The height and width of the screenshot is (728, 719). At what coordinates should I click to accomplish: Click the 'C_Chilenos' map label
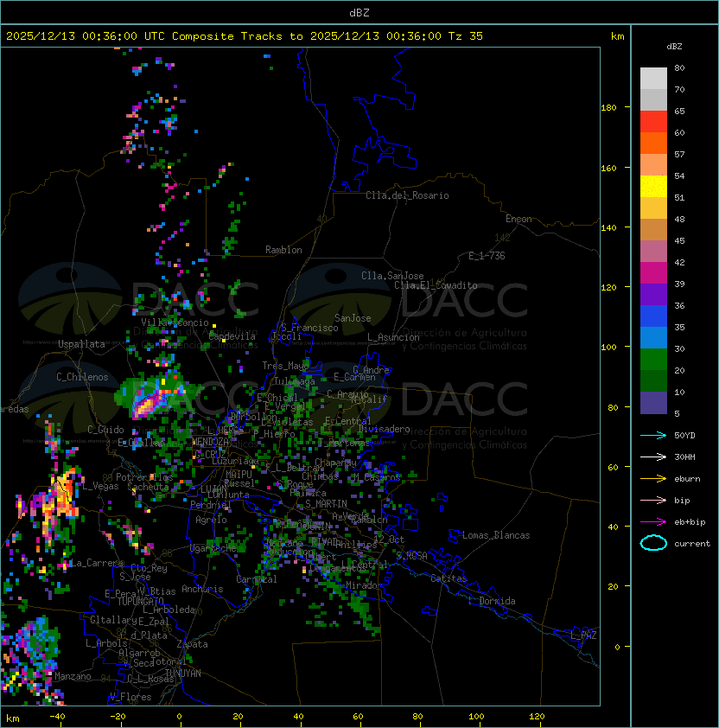pyautogui.click(x=82, y=377)
